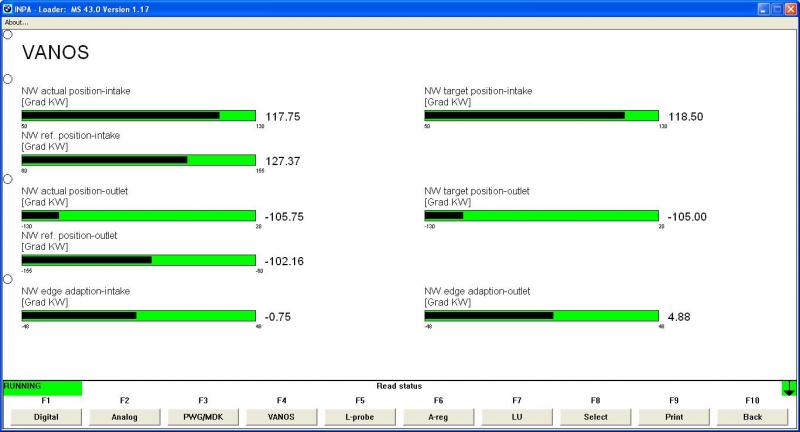The width and height of the screenshot is (800, 432).
Task: Click the value 127.37
Action: coord(283,161)
